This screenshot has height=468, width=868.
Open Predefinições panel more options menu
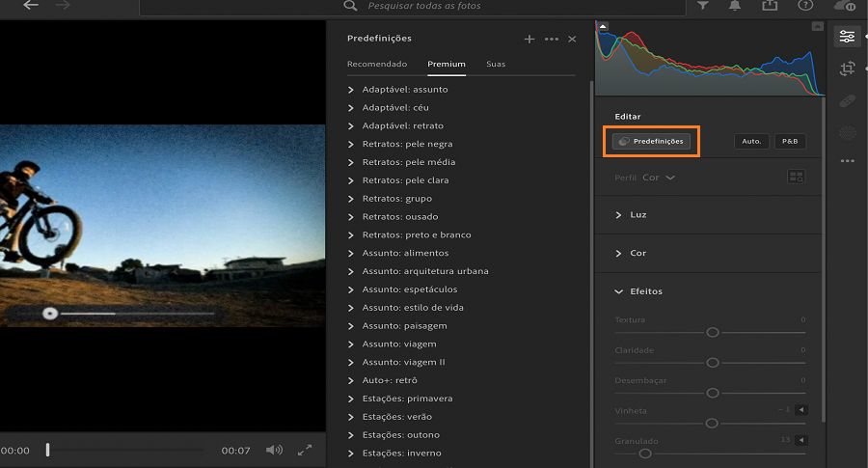(x=552, y=40)
